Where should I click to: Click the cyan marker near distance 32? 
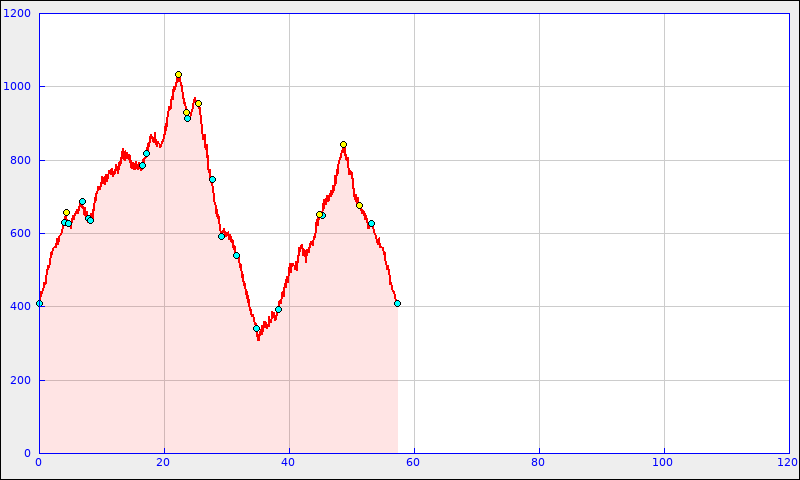coord(236,255)
